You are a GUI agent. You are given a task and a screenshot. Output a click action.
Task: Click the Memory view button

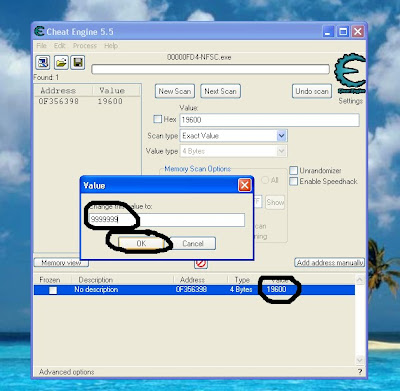(x=61, y=263)
